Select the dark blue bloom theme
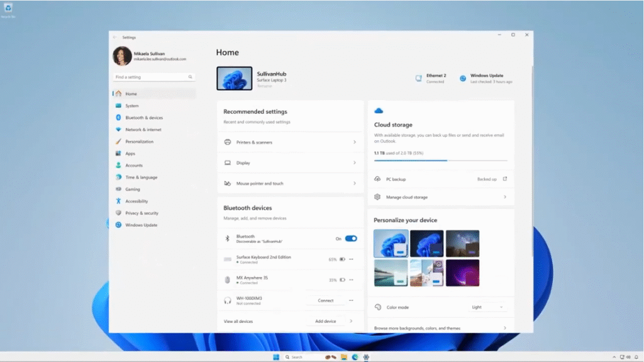This screenshot has width=644, height=362. point(427,244)
